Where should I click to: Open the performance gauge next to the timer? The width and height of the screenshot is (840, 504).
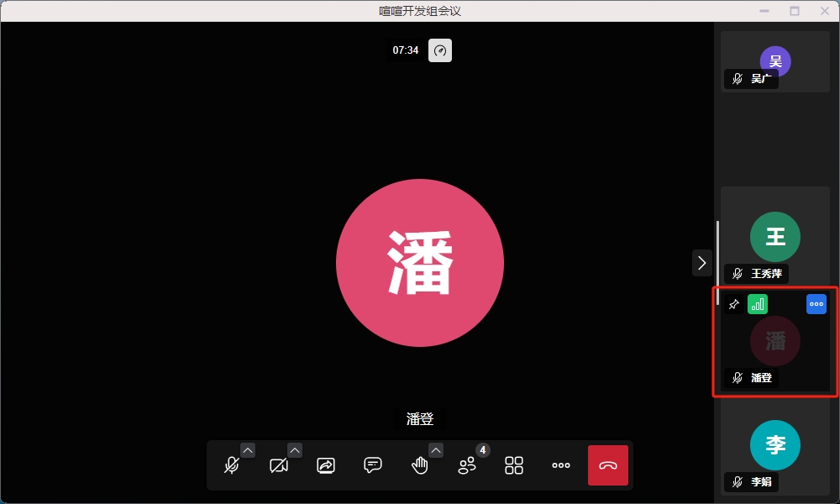(x=440, y=50)
